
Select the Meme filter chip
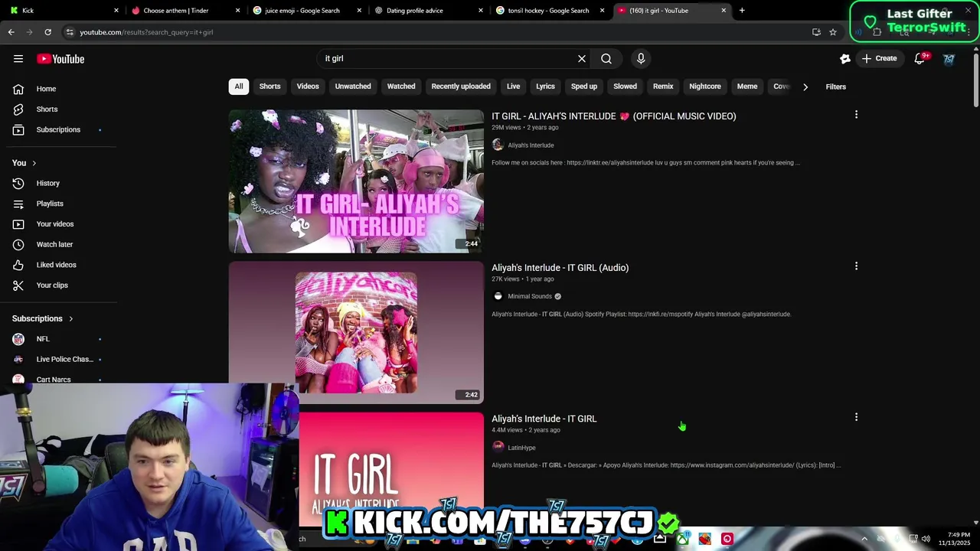coord(747,86)
